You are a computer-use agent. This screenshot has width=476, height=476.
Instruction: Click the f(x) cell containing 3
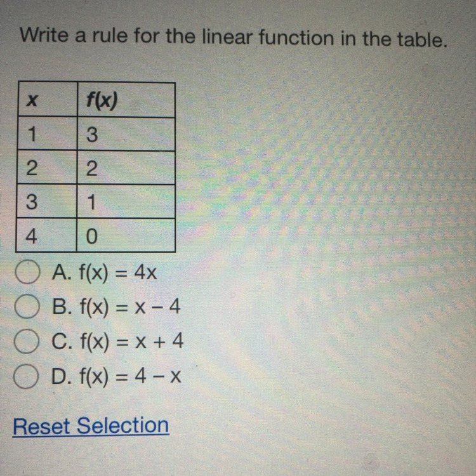click(126, 134)
